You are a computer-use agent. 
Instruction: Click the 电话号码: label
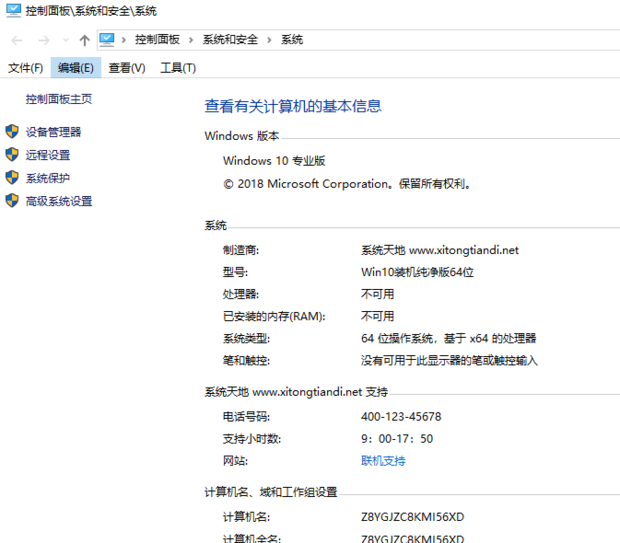246,416
